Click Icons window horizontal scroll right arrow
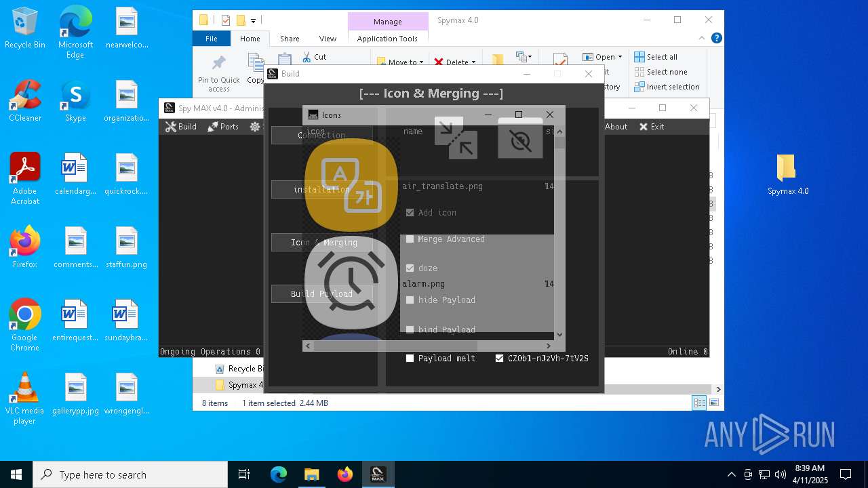 pyautogui.click(x=549, y=346)
